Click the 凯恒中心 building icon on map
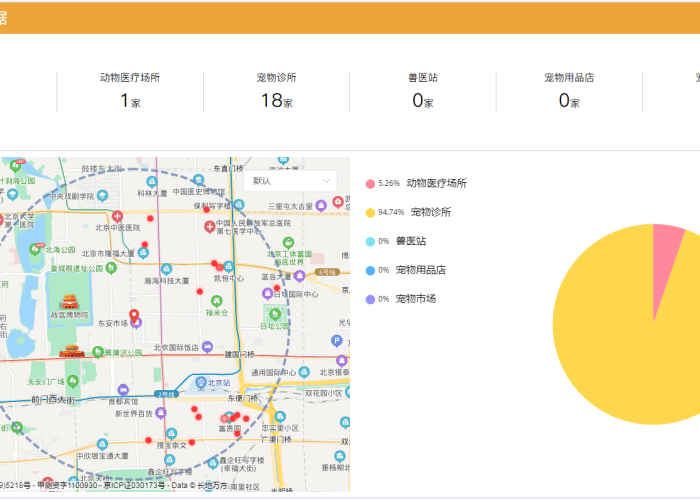The image size is (700, 500). tap(229, 267)
